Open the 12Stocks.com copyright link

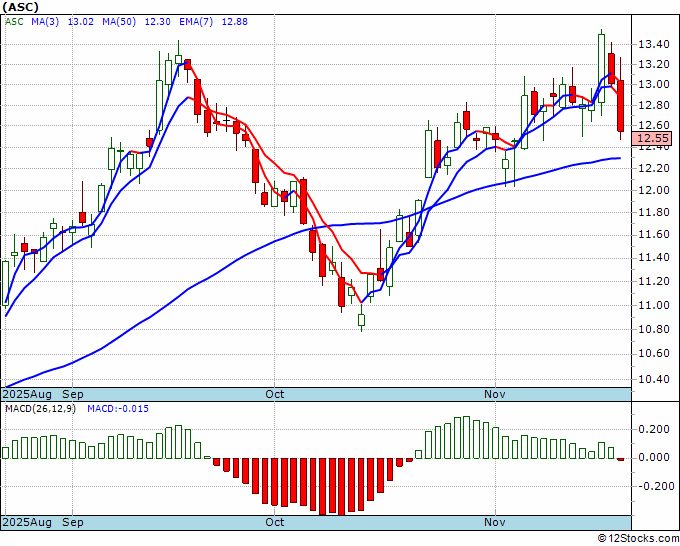tap(638, 539)
